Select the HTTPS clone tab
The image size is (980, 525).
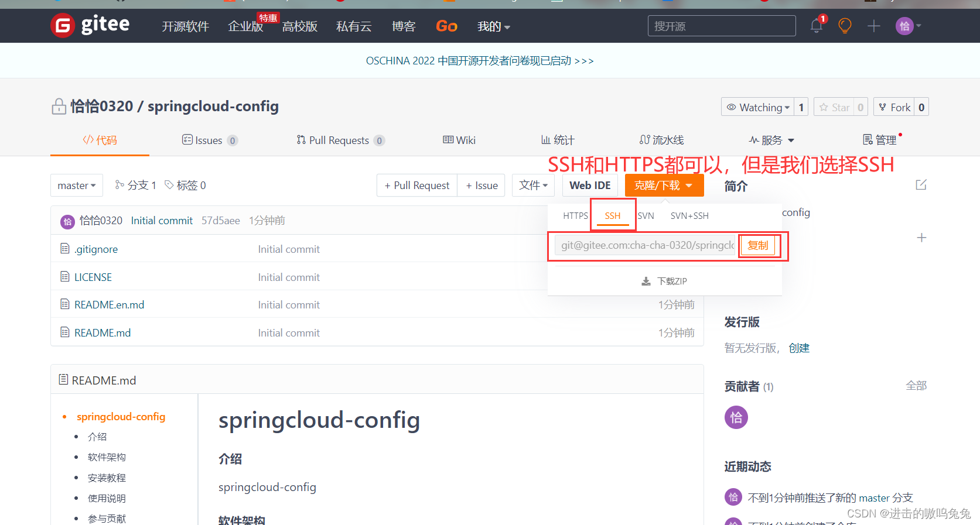[575, 215]
